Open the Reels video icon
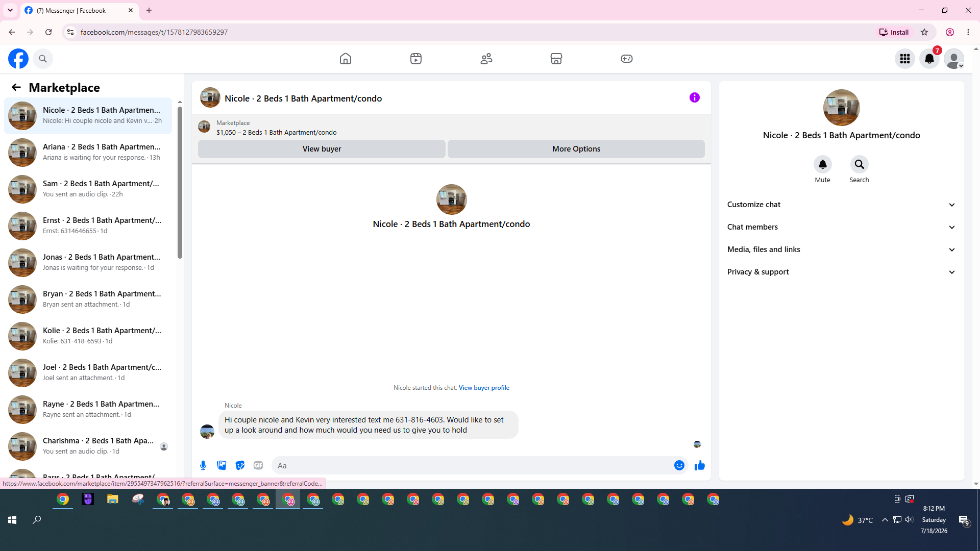 (416, 59)
